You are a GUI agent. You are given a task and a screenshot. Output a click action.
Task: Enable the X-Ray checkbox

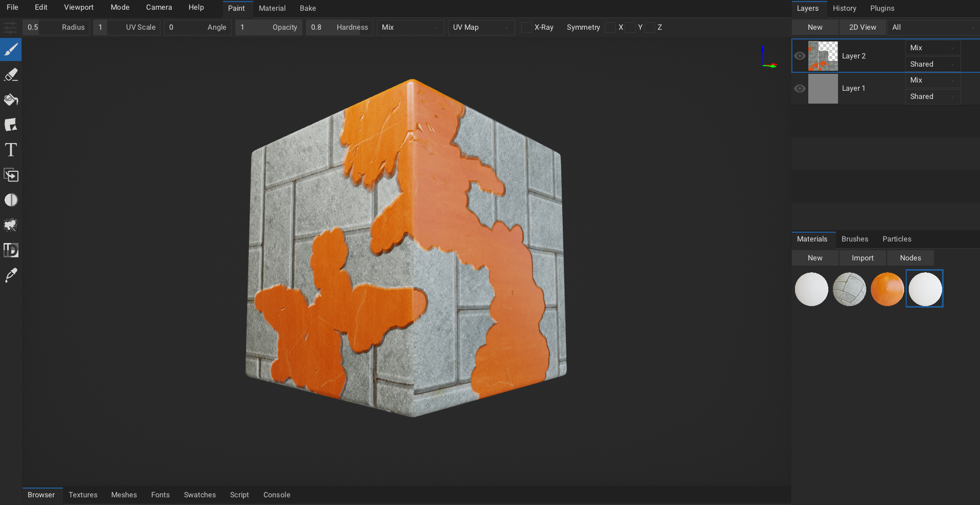coord(526,27)
